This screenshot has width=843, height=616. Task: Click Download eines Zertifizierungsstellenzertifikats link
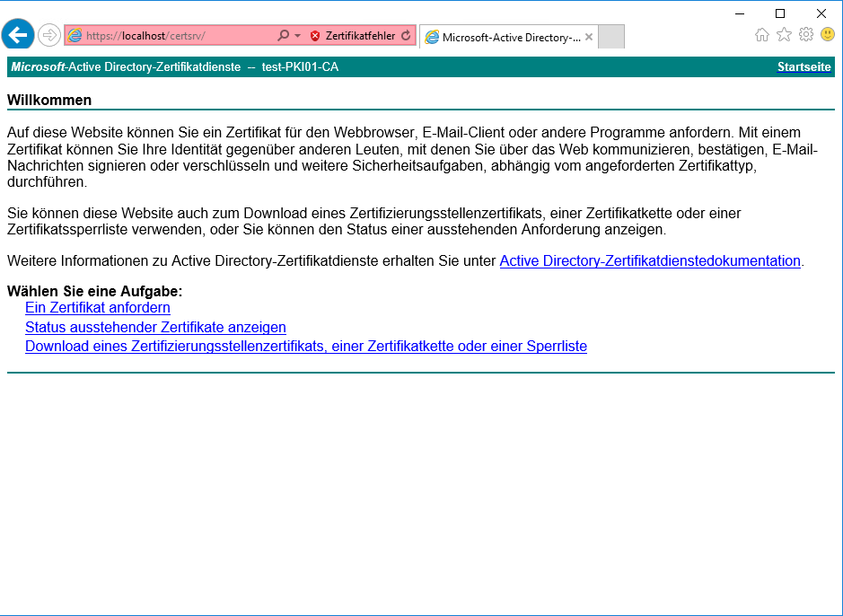305,347
